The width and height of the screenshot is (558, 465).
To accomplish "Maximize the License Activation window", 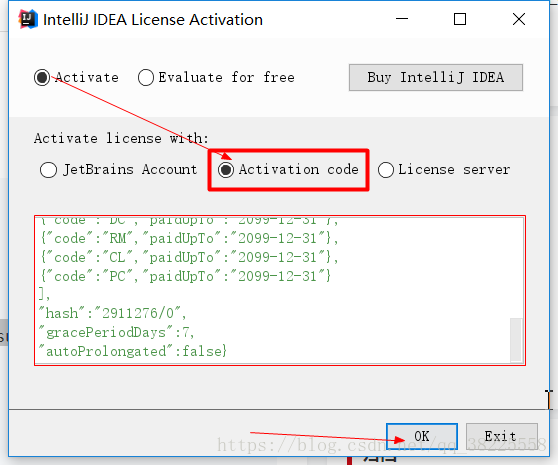I will point(460,19).
